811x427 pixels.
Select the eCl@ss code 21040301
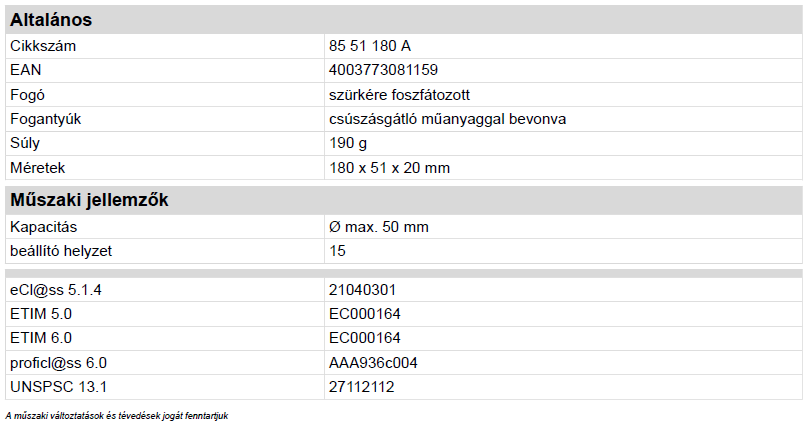(363, 290)
